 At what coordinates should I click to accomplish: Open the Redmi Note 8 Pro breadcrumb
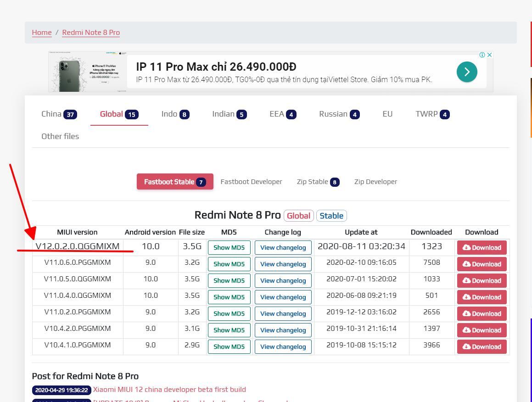(x=91, y=33)
